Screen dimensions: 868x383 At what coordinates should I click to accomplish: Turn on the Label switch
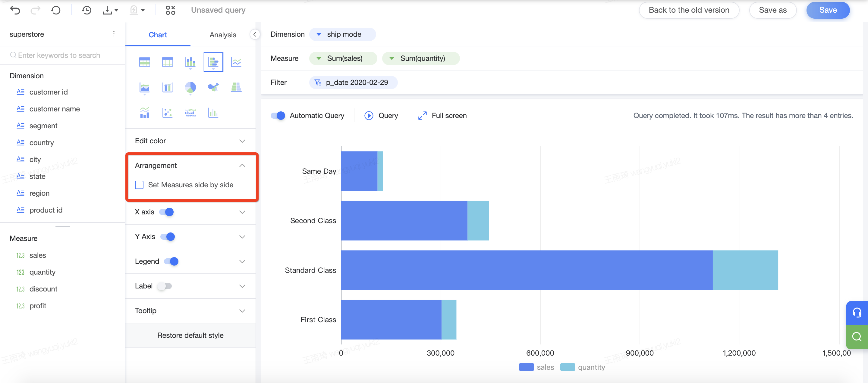[x=165, y=286]
